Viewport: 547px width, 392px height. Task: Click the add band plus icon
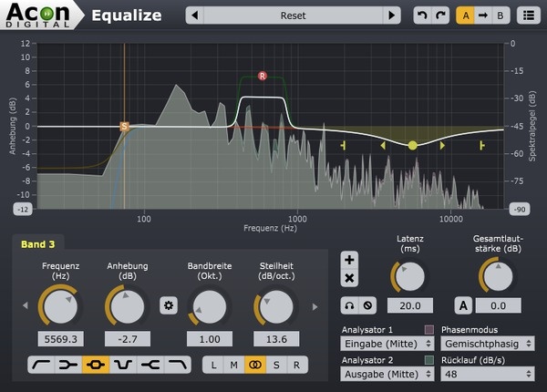[349, 259]
